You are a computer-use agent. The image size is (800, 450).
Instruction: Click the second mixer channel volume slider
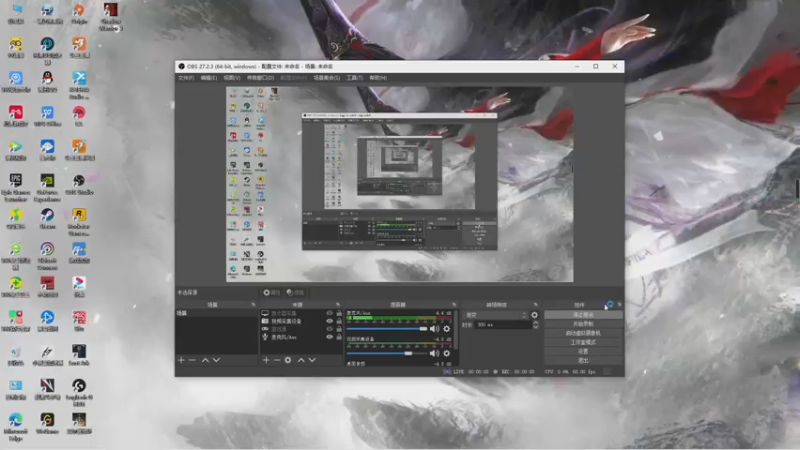(387, 353)
